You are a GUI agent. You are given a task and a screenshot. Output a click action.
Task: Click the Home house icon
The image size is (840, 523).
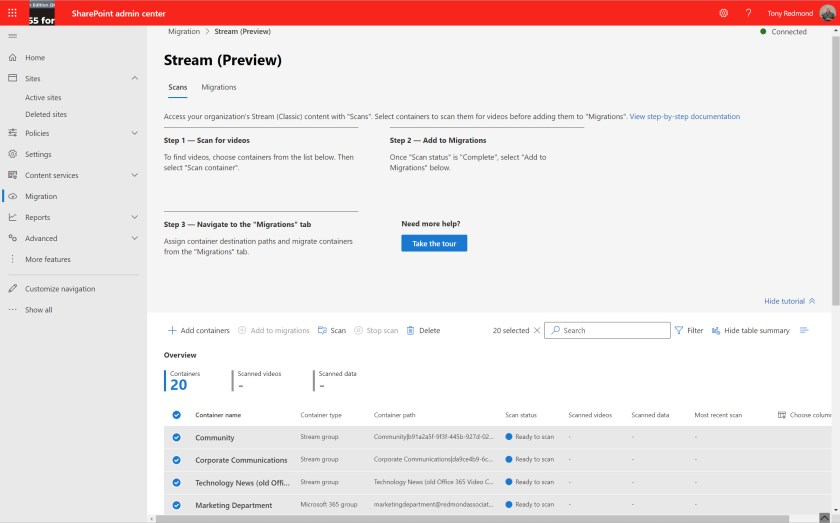click(x=13, y=57)
